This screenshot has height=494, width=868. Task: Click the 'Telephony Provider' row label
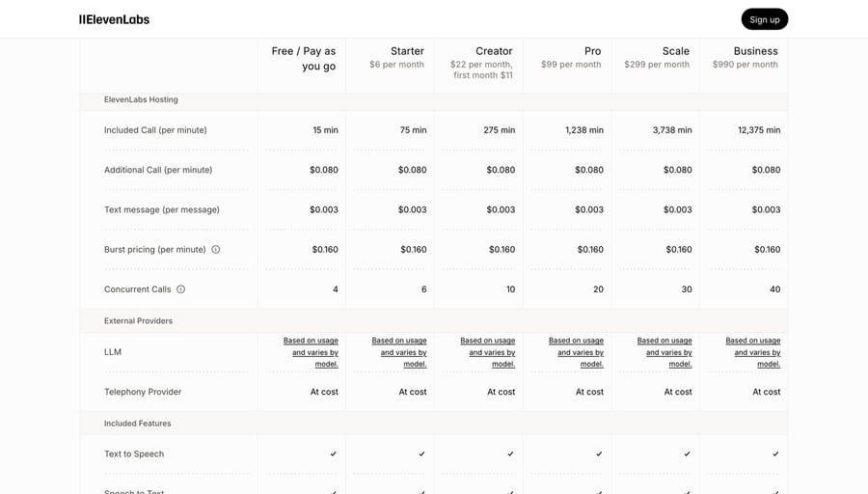[143, 392]
